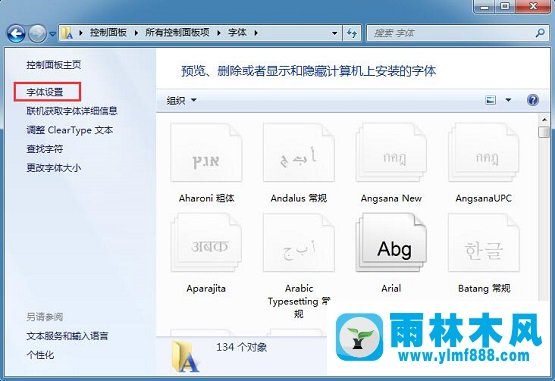Expand arrow after 所有控制面板项 breadcrumb

tap(219, 33)
